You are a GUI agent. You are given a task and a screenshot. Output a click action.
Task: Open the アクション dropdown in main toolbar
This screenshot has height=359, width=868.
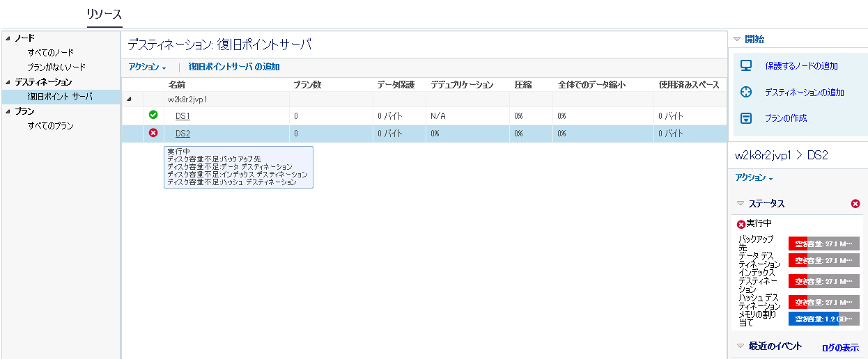pyautogui.click(x=148, y=67)
